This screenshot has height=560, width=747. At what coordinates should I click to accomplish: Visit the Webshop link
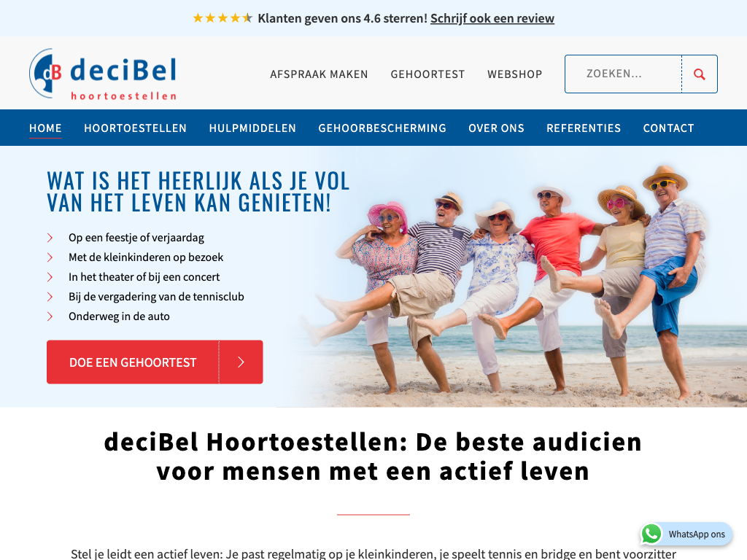(x=514, y=74)
